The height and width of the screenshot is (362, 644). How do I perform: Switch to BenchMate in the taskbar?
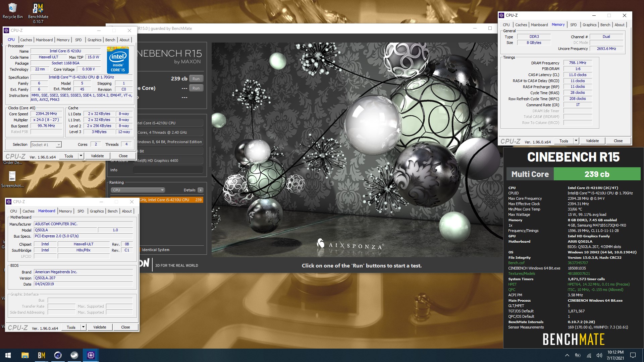point(41,355)
